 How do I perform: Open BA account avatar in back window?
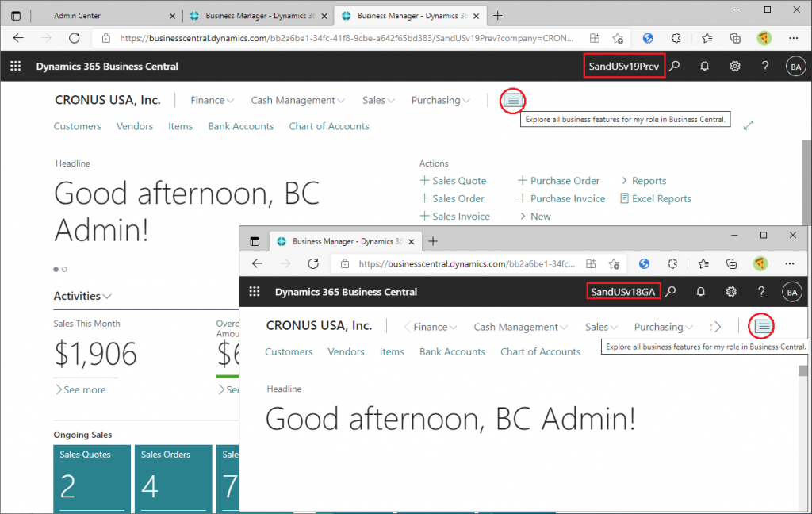(796, 67)
